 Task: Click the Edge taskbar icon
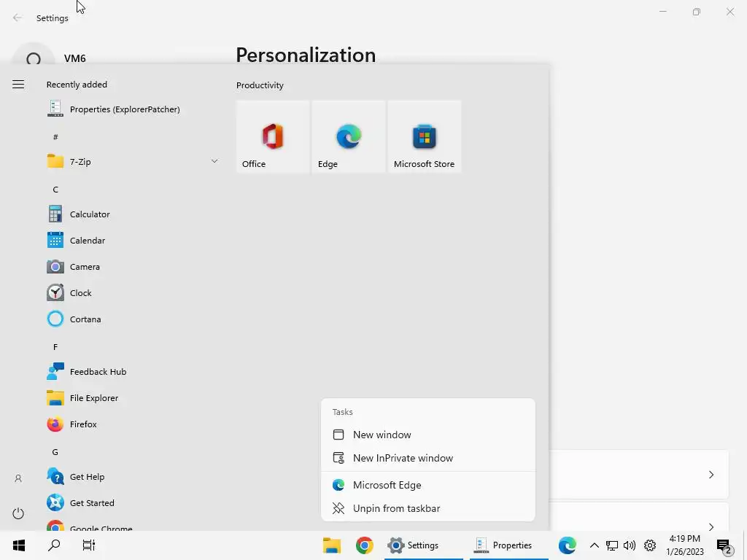point(567,545)
